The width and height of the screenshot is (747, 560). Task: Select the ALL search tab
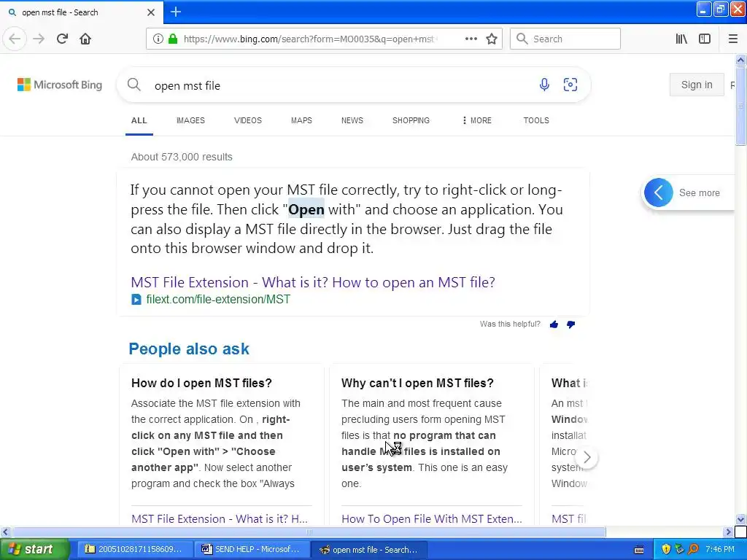139,120
